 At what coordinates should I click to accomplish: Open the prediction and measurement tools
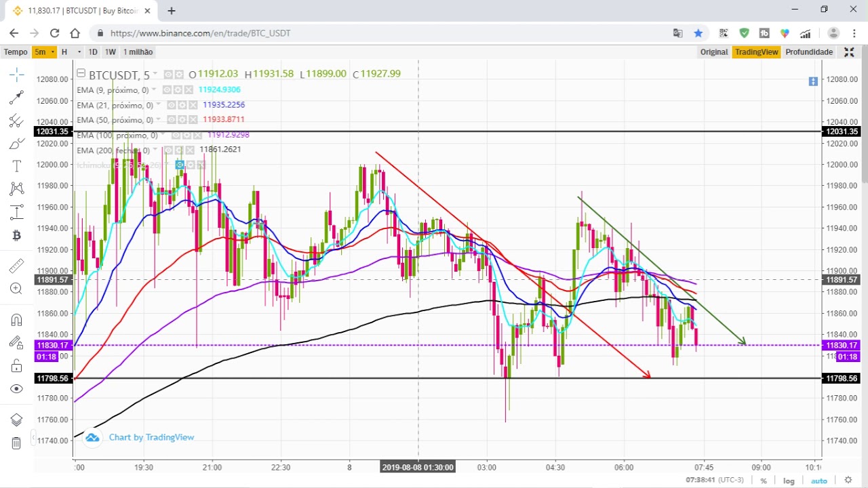(17, 212)
